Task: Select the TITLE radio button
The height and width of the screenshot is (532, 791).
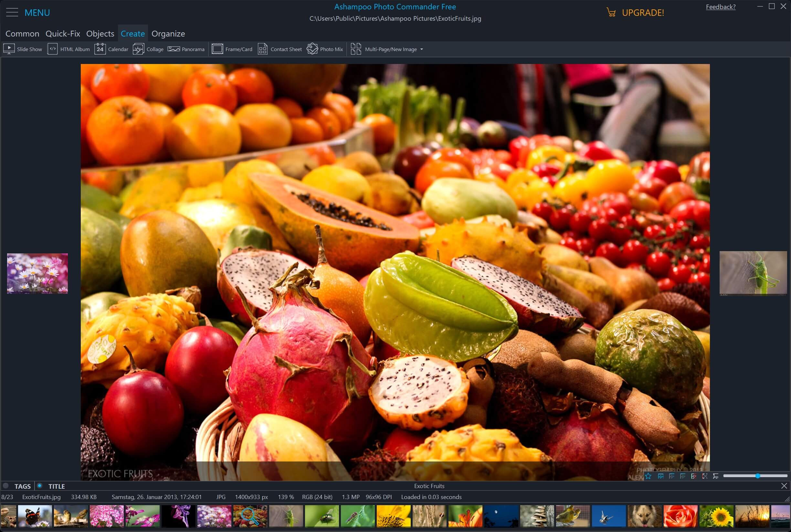Action: click(x=40, y=486)
